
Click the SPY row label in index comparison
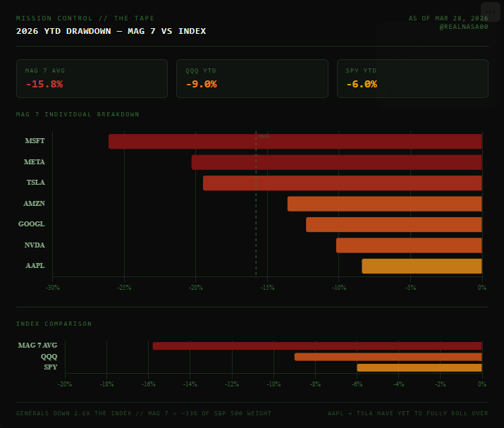pyautogui.click(x=51, y=367)
